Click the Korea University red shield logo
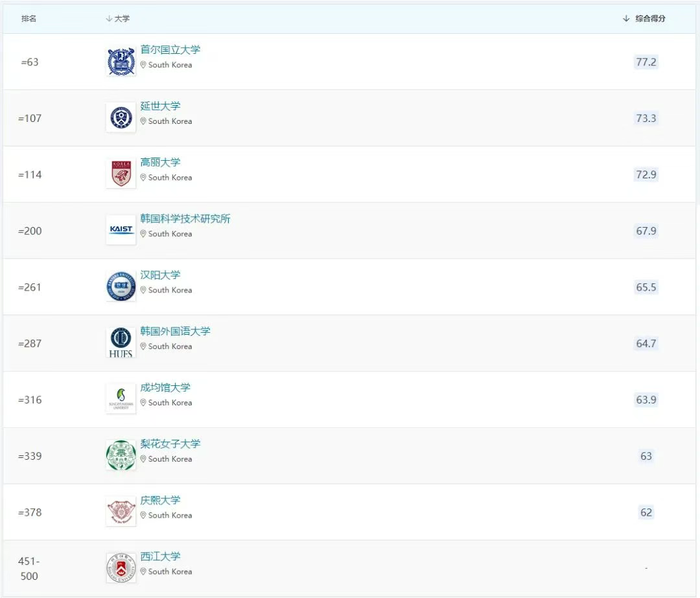Image resolution: width=700 pixels, height=598 pixels. pos(121,174)
